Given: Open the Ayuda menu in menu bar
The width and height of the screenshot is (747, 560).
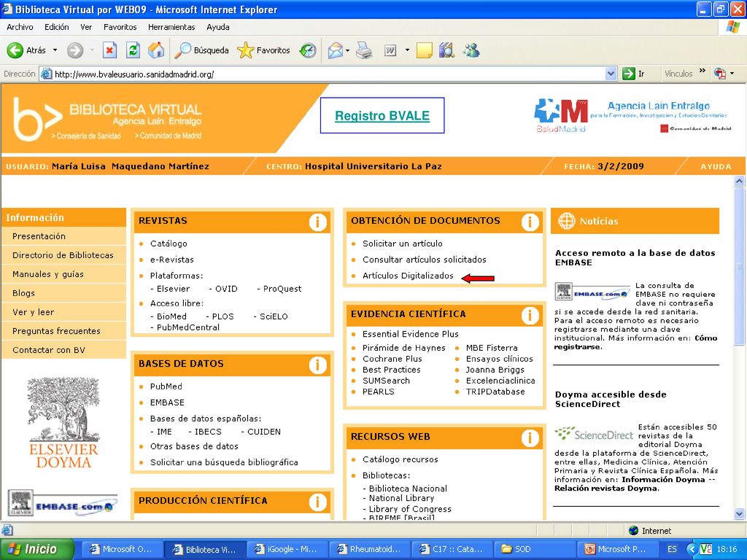Looking at the screenshot, I should [x=218, y=27].
